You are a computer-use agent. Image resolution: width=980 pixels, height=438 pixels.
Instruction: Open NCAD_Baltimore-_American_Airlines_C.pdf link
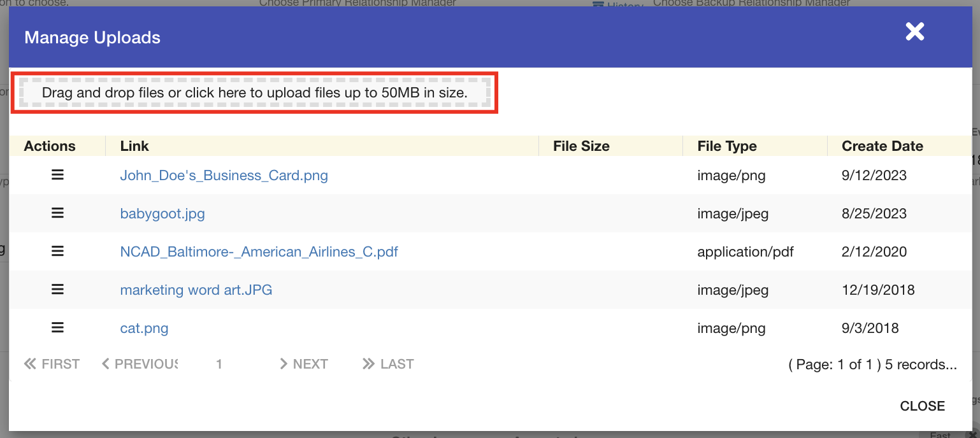[259, 251]
